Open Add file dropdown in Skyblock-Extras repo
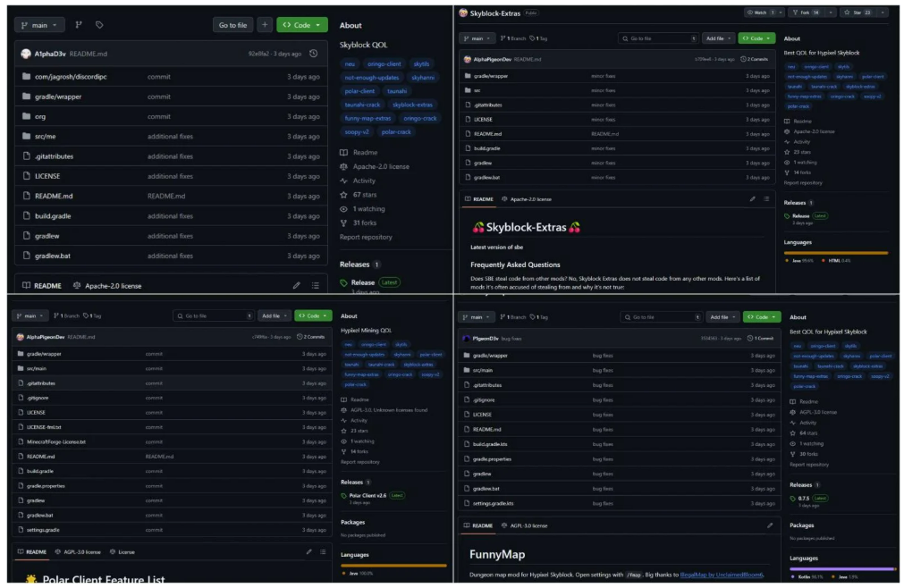 718,38
